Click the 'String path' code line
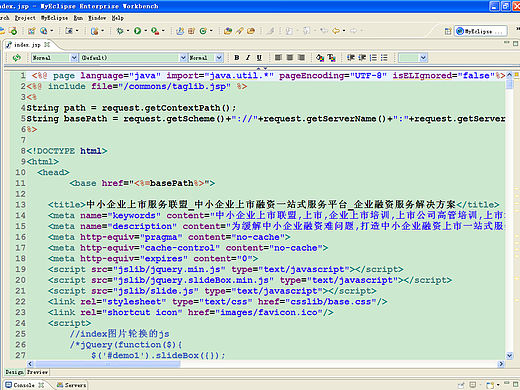 (x=131, y=108)
